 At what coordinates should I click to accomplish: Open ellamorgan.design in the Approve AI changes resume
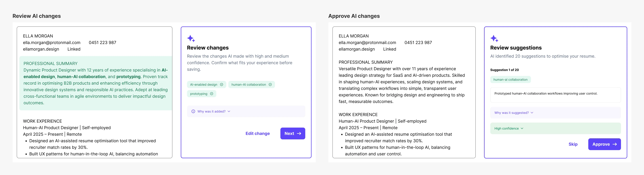pos(357,49)
